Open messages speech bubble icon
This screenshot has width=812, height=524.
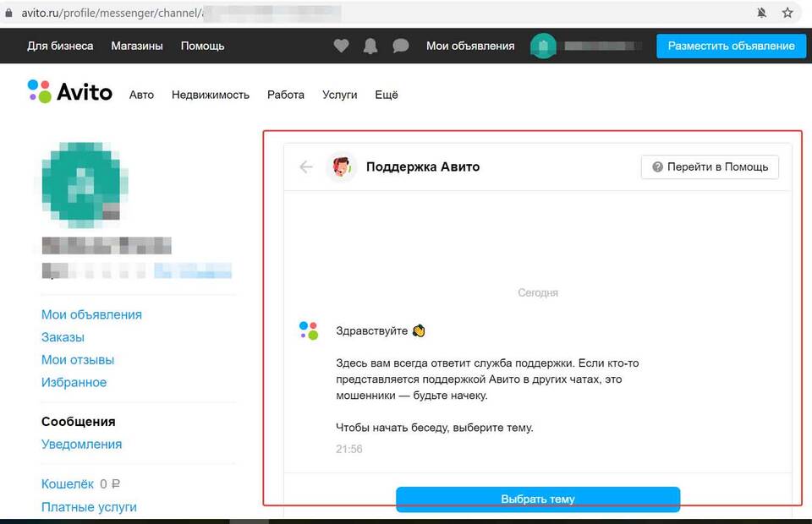coord(401,46)
